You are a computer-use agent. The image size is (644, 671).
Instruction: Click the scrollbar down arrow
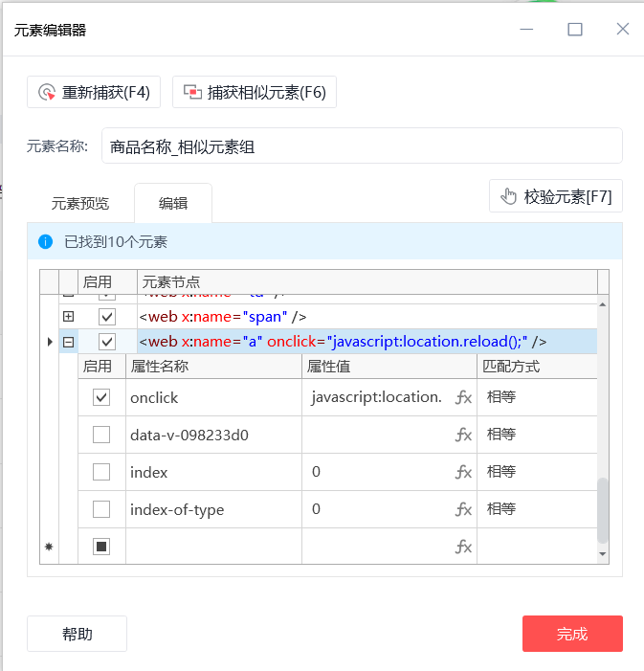pyautogui.click(x=603, y=554)
